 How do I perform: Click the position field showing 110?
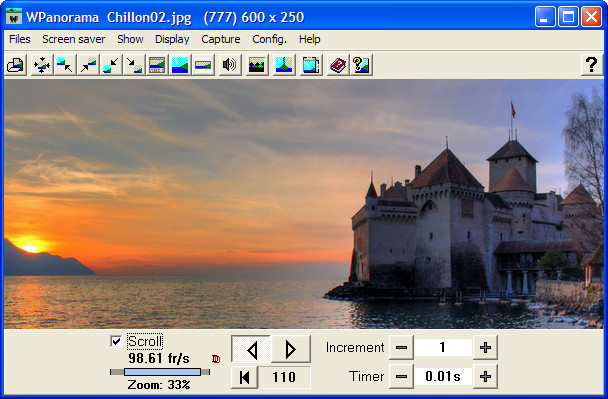[x=284, y=377]
